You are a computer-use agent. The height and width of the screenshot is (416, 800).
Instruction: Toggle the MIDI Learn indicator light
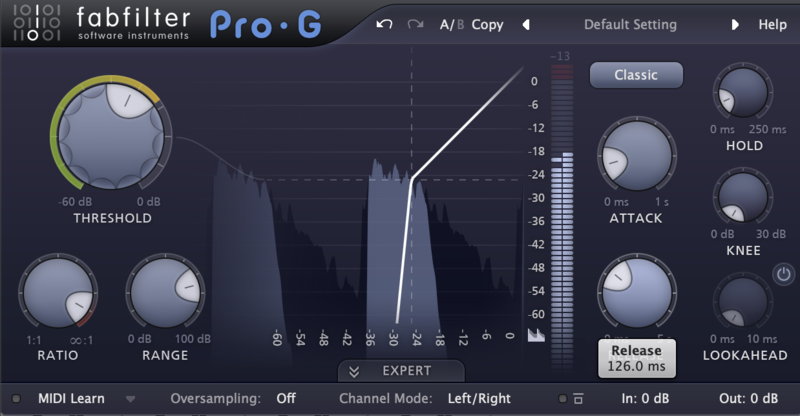[x=16, y=399]
